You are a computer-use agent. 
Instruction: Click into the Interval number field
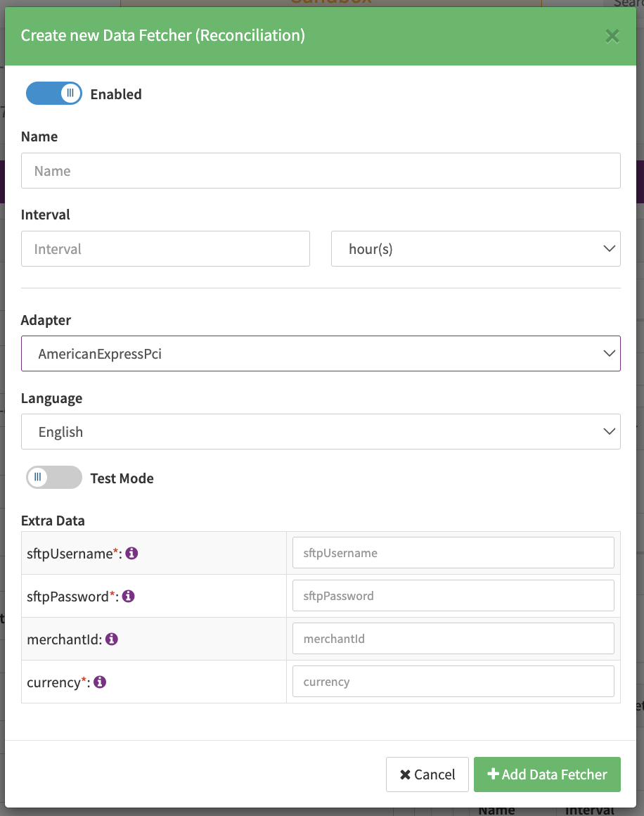(165, 249)
